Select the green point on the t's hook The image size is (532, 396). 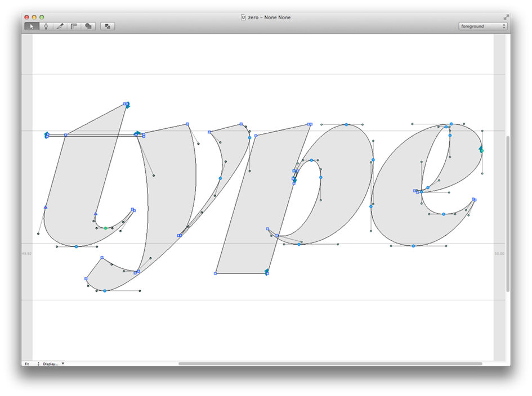coord(105,228)
